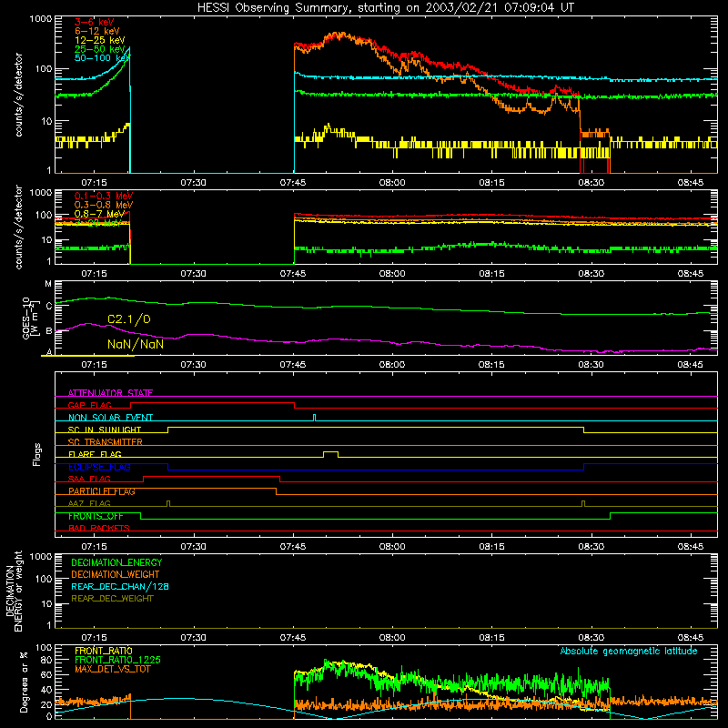Viewport: 728px width, 728px height.
Task: Click the HESSI Observing Summary title text
Action: pos(385,8)
